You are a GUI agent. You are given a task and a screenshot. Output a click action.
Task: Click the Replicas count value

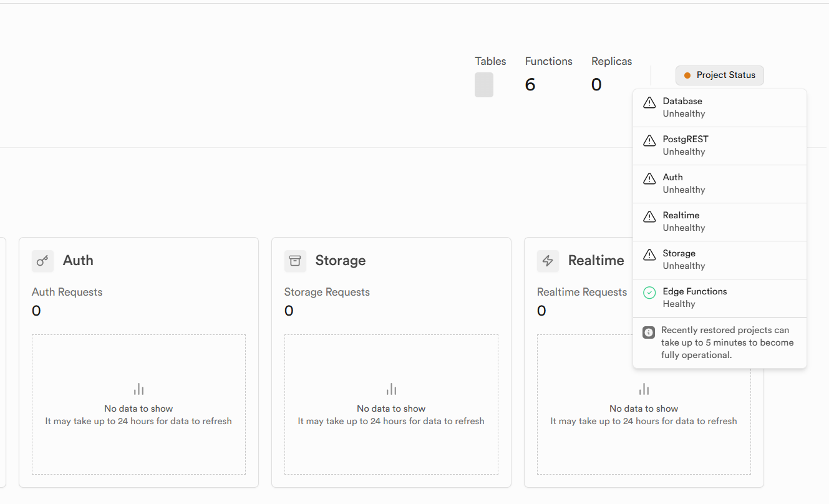coord(596,85)
